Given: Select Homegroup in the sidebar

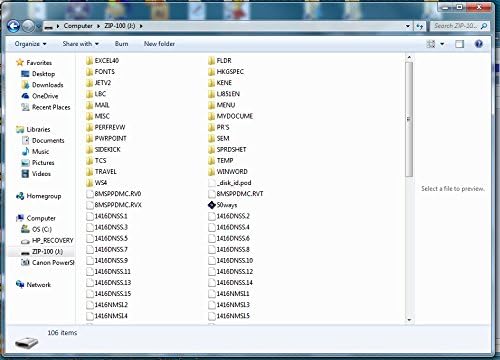Looking at the screenshot, I should point(44,196).
